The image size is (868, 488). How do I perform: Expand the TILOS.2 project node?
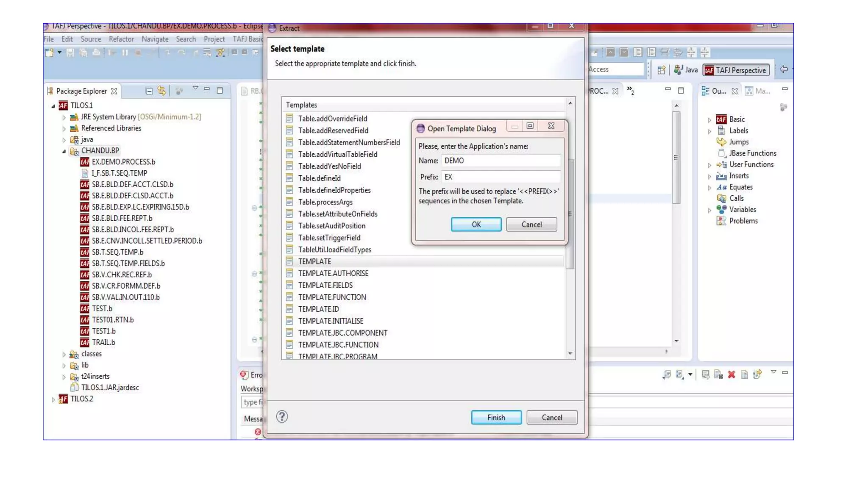(x=53, y=399)
